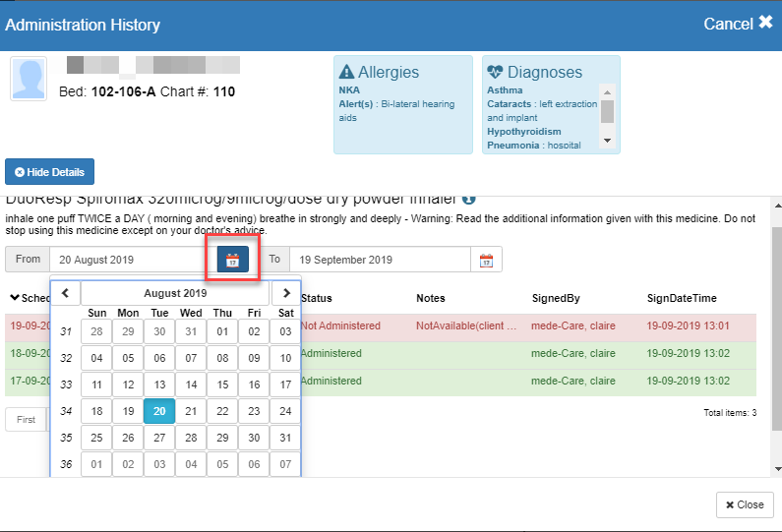
Task: Click the medication info icon
Action: pos(469,199)
